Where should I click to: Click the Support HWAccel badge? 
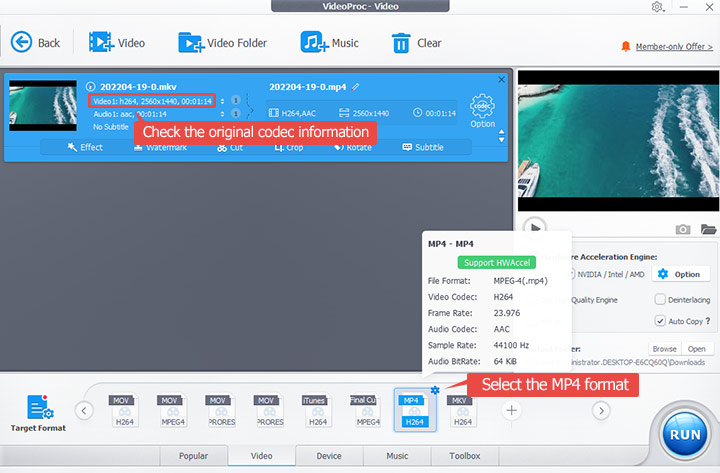tap(497, 263)
